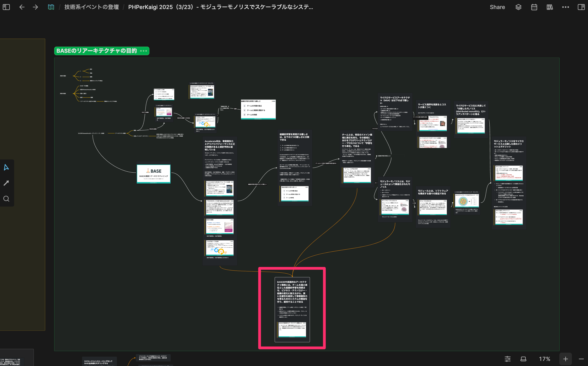
Task: Go forward to next page
Action: pyautogui.click(x=35, y=7)
